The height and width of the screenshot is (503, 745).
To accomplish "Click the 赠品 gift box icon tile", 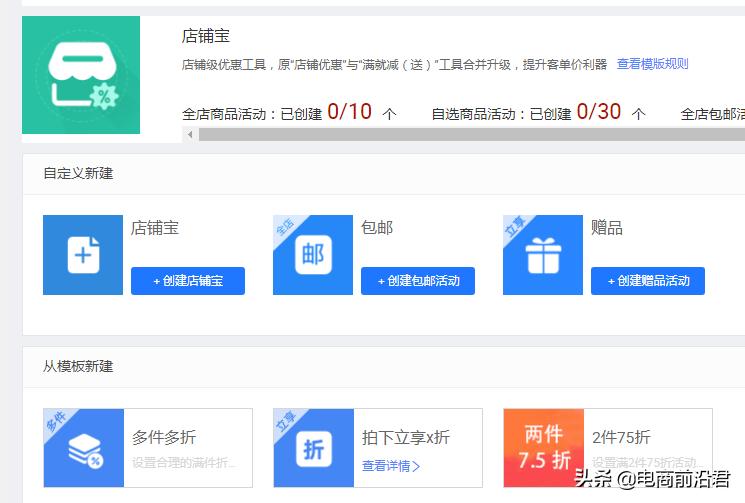I will [x=543, y=255].
